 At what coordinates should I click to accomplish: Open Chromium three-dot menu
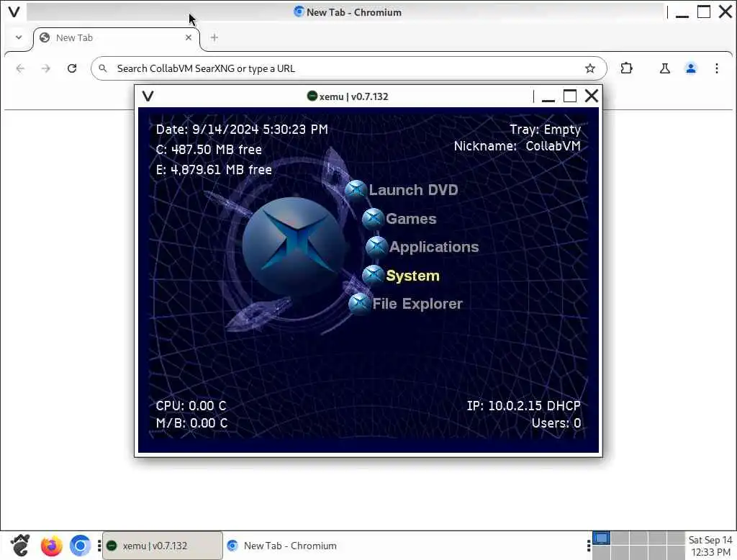pos(717,68)
